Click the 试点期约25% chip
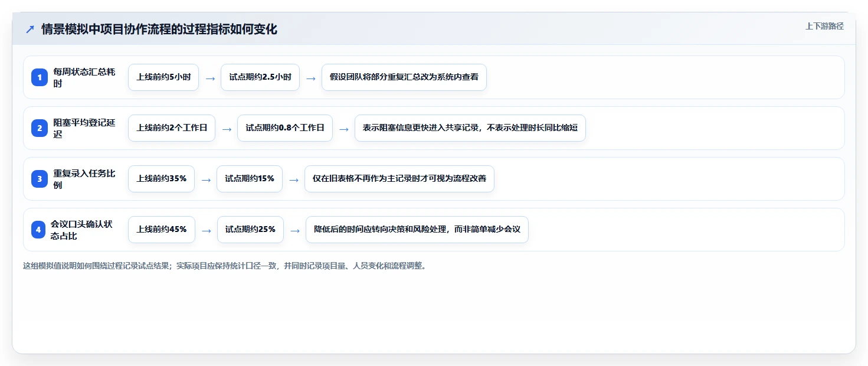The image size is (868, 366). 250,230
